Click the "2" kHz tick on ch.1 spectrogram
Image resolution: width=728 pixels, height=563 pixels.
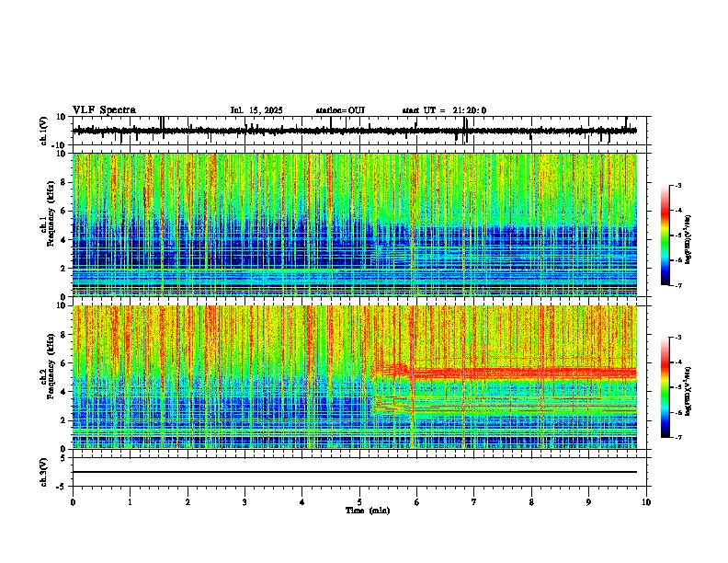coord(63,269)
